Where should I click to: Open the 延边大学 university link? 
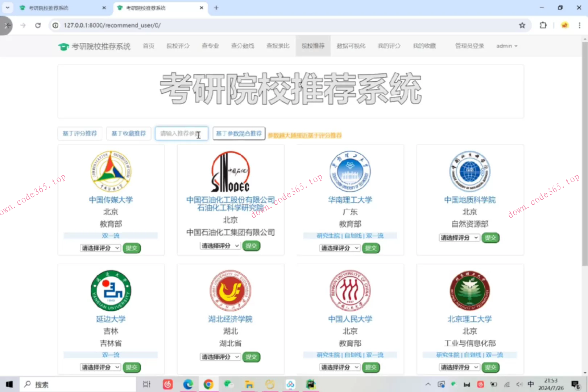coord(111,319)
